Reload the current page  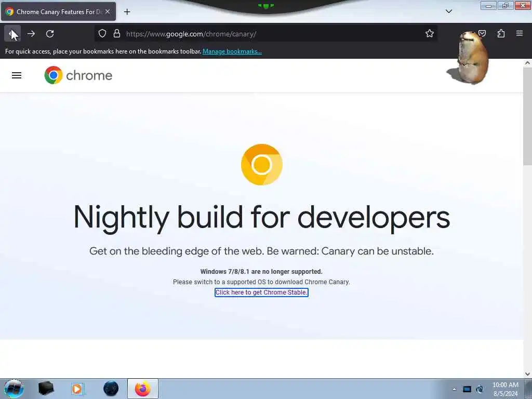pos(50,34)
